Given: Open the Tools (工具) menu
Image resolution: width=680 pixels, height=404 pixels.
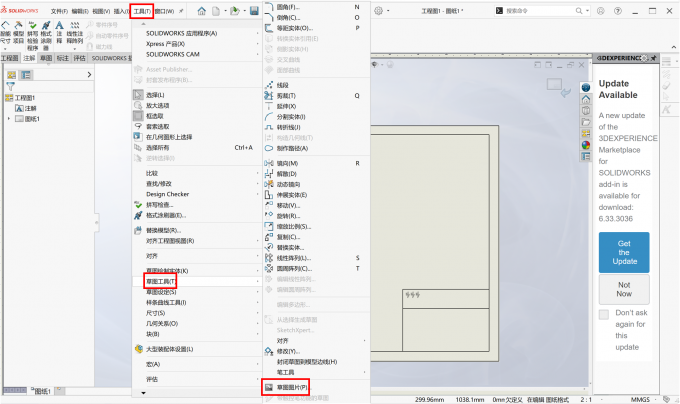Looking at the screenshot, I should coord(143,11).
